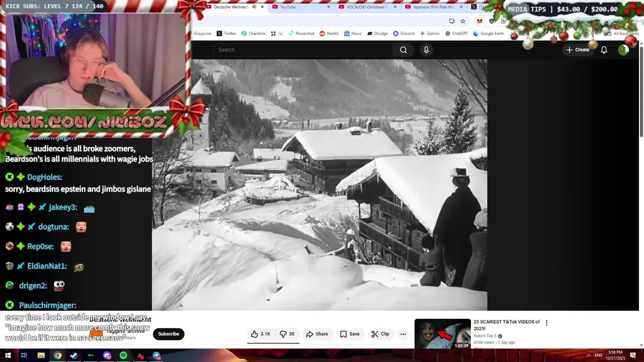
Task: Open the YouTube account avatar menu
Action: click(x=623, y=50)
